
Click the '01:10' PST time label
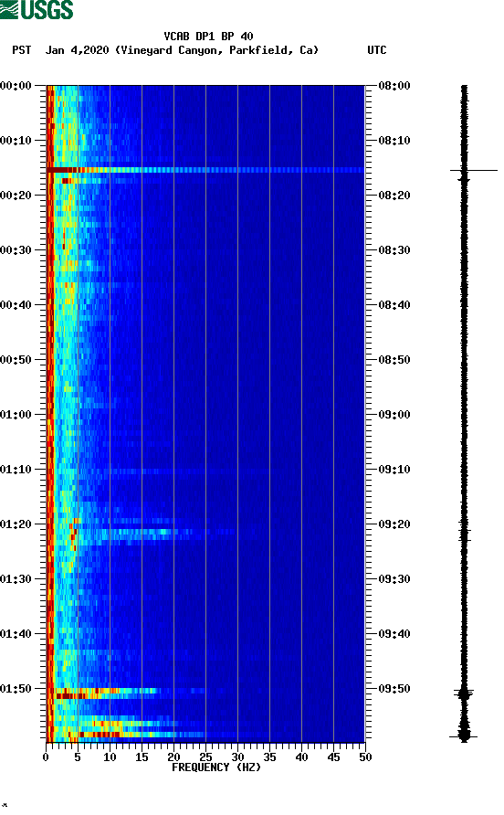[16, 470]
